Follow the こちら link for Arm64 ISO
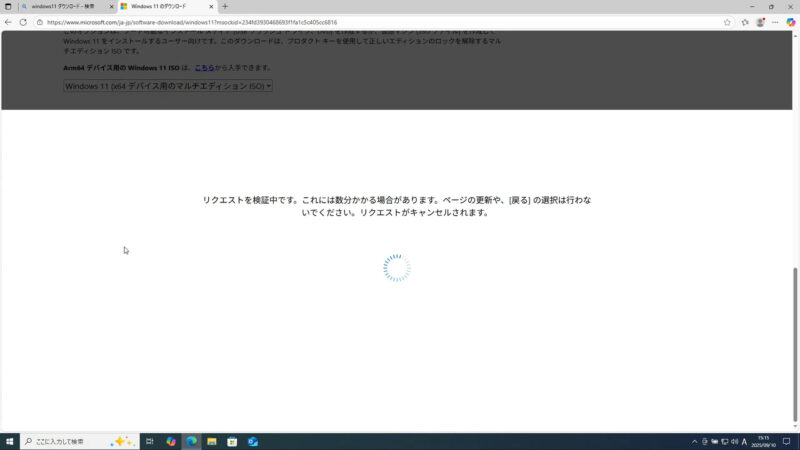 pyautogui.click(x=204, y=68)
